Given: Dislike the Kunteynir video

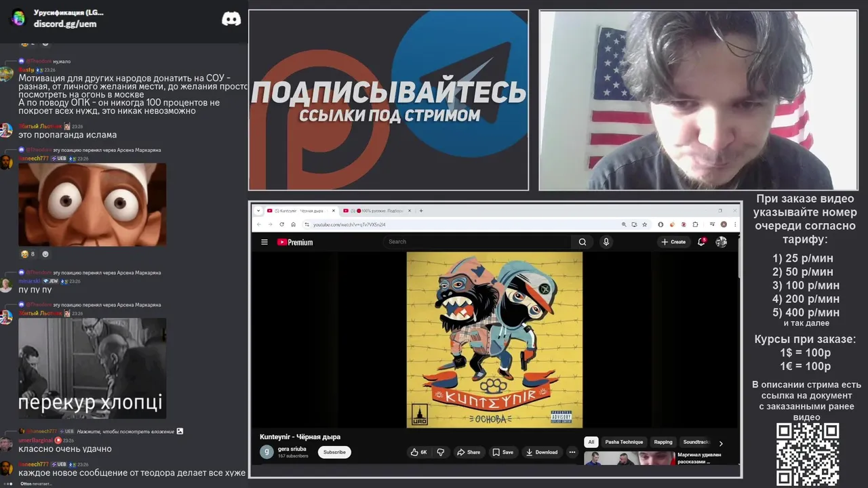Looking at the screenshot, I should point(440,452).
